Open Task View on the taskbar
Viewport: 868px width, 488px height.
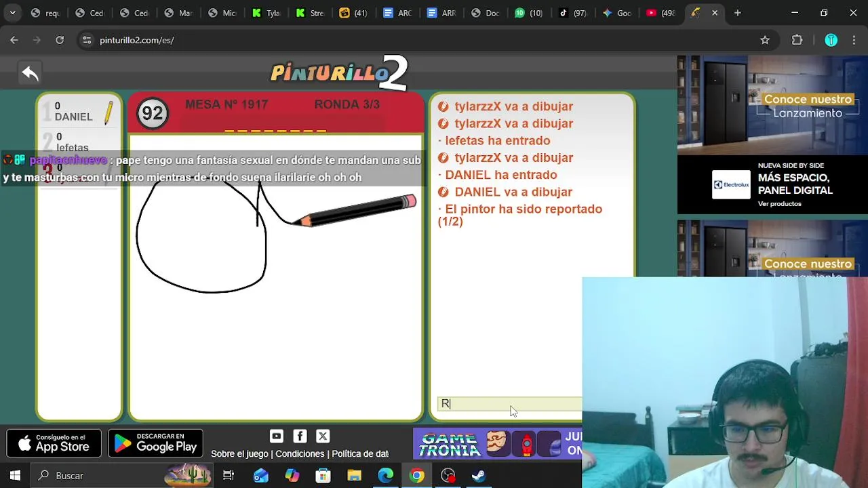click(x=229, y=475)
